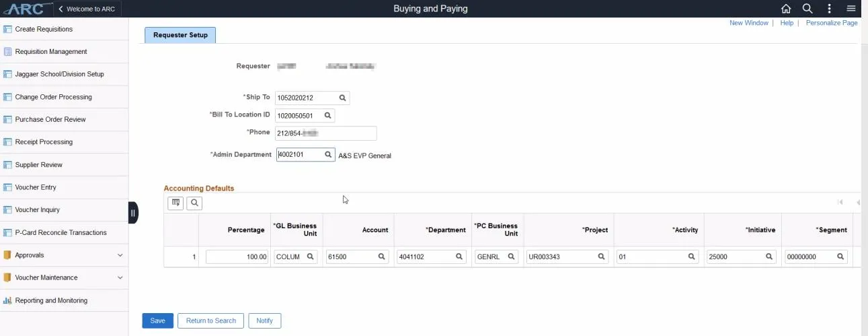The width and height of the screenshot is (868, 336).
Task: Click the ARC logo
Action: (x=26, y=9)
